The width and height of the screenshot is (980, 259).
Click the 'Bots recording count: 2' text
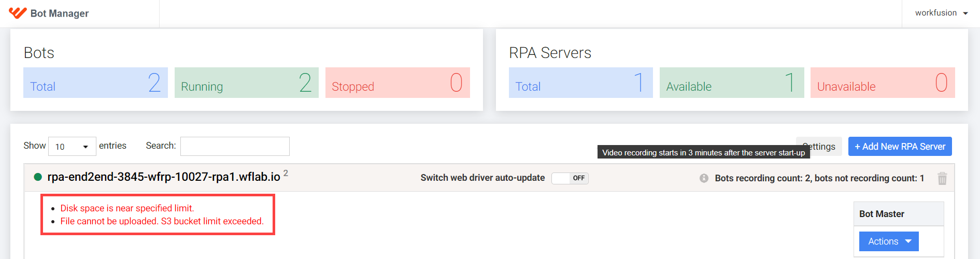click(762, 178)
